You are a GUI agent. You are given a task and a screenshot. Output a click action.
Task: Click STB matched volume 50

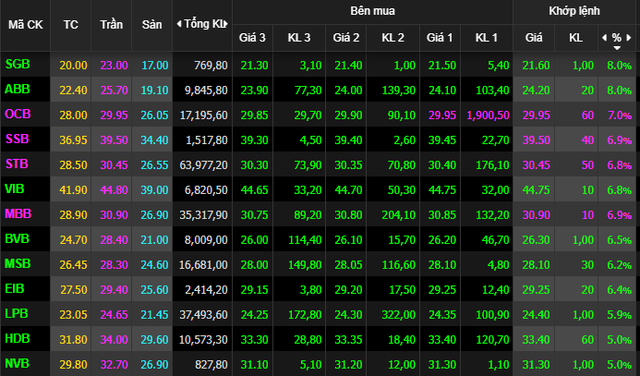pyautogui.click(x=587, y=165)
